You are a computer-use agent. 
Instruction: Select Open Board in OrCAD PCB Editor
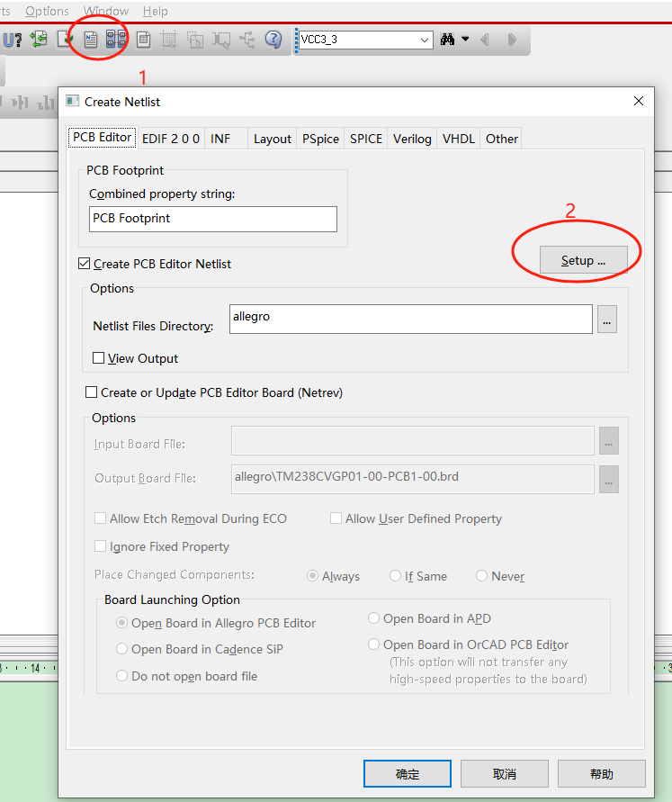click(x=373, y=644)
